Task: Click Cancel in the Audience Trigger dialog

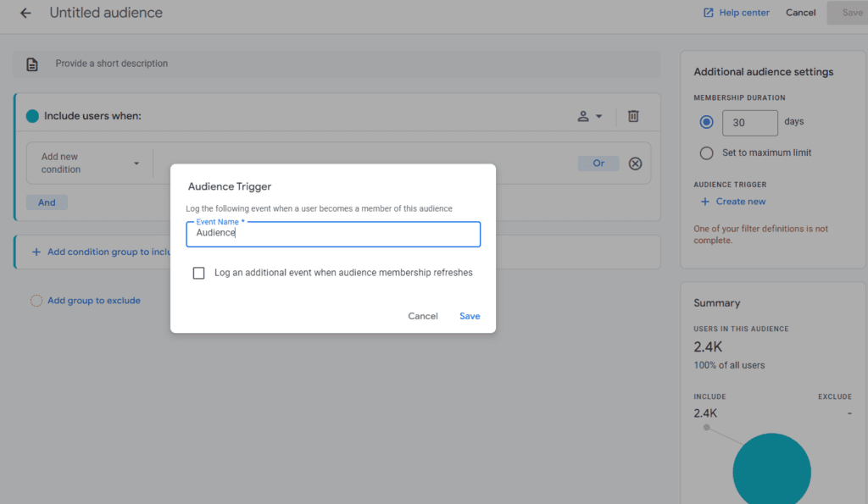Action: [x=423, y=316]
